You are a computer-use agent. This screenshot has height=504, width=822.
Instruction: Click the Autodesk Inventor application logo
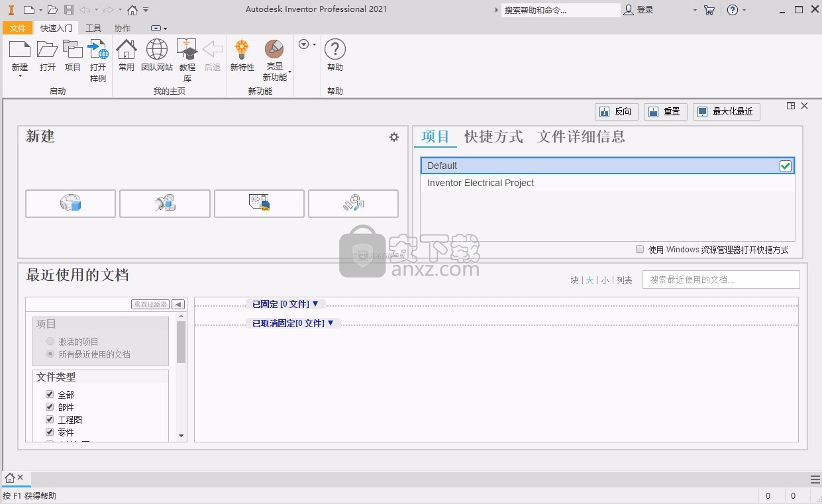11,10
